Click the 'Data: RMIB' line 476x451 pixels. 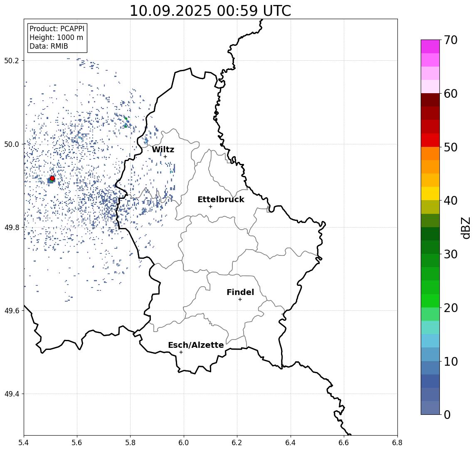49,47
